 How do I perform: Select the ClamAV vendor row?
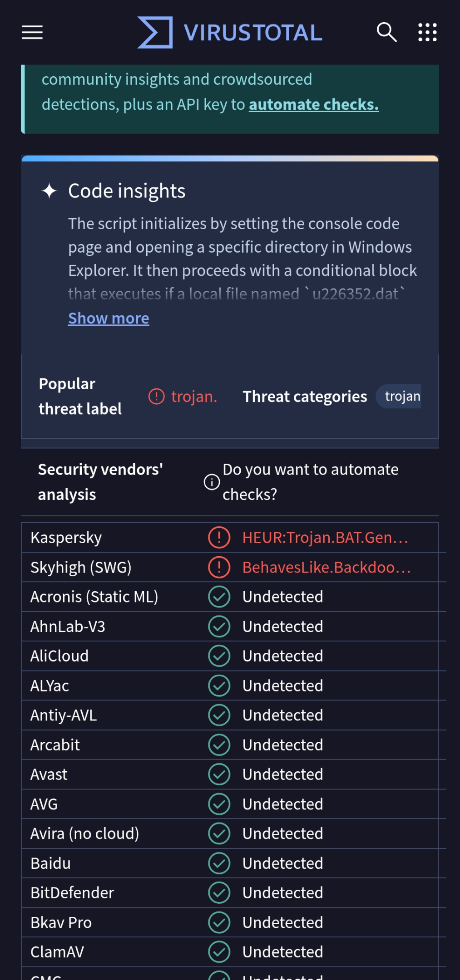click(x=230, y=952)
